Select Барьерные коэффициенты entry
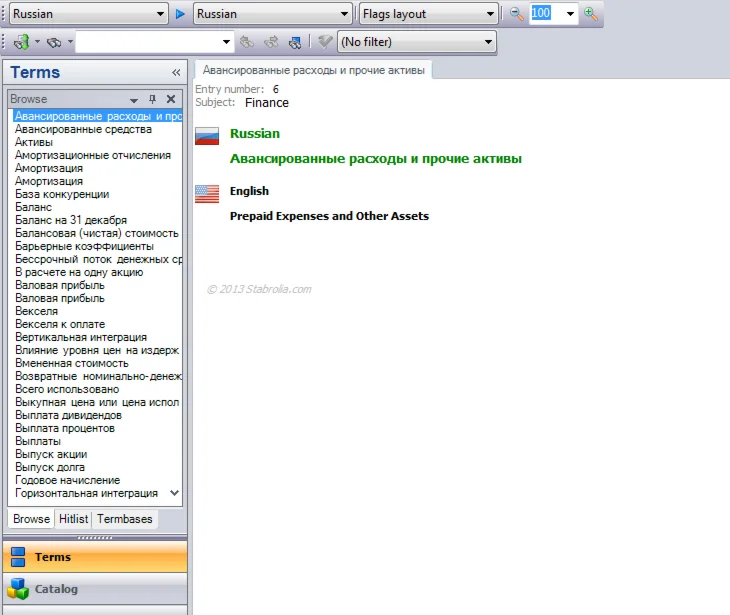730x615 pixels. (84, 246)
